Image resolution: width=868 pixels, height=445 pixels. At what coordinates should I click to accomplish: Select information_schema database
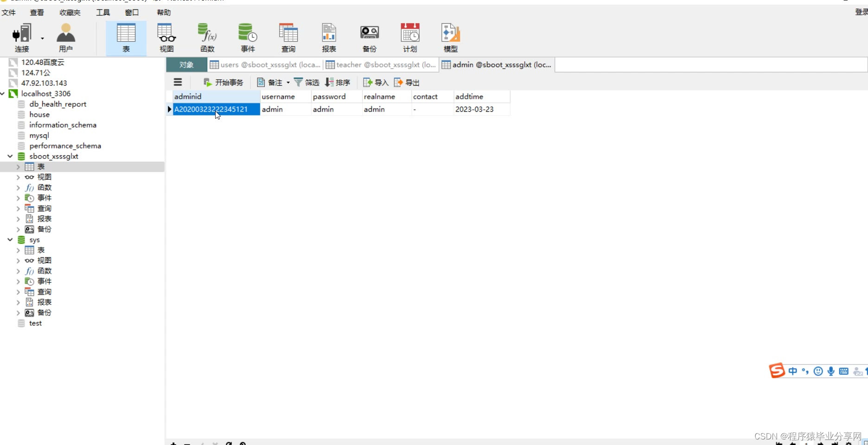pos(63,125)
